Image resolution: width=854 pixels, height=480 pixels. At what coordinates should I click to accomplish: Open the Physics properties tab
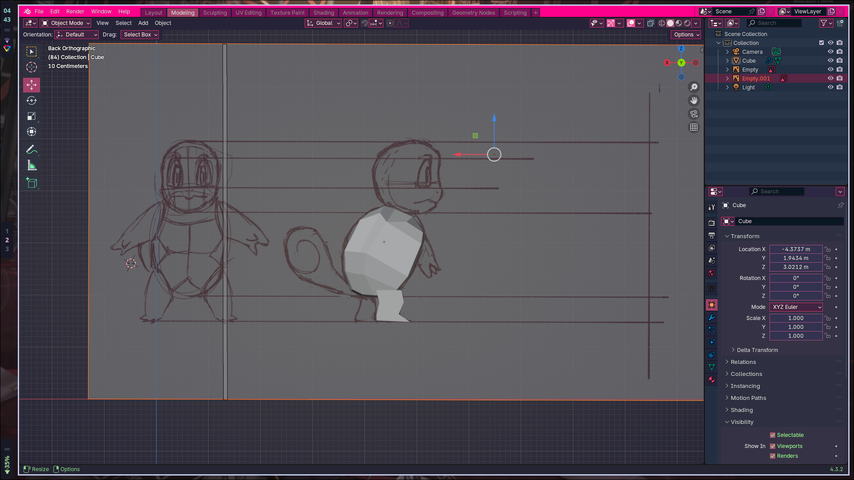(x=711, y=342)
